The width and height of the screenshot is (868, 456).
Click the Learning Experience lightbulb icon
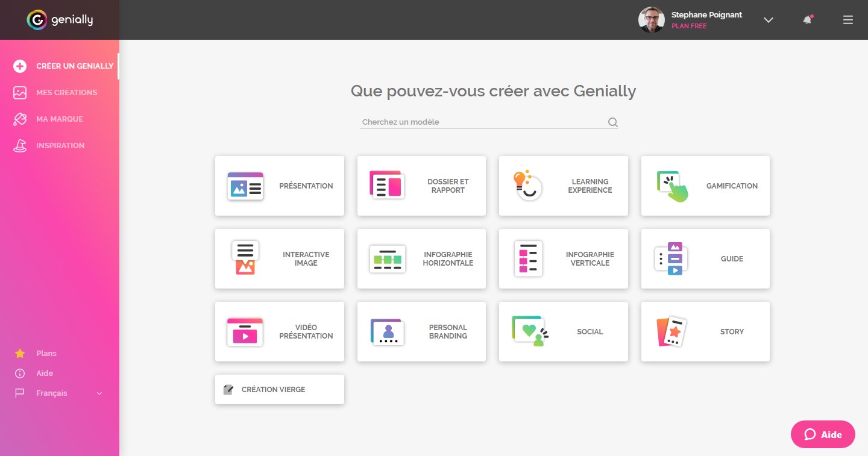(527, 185)
